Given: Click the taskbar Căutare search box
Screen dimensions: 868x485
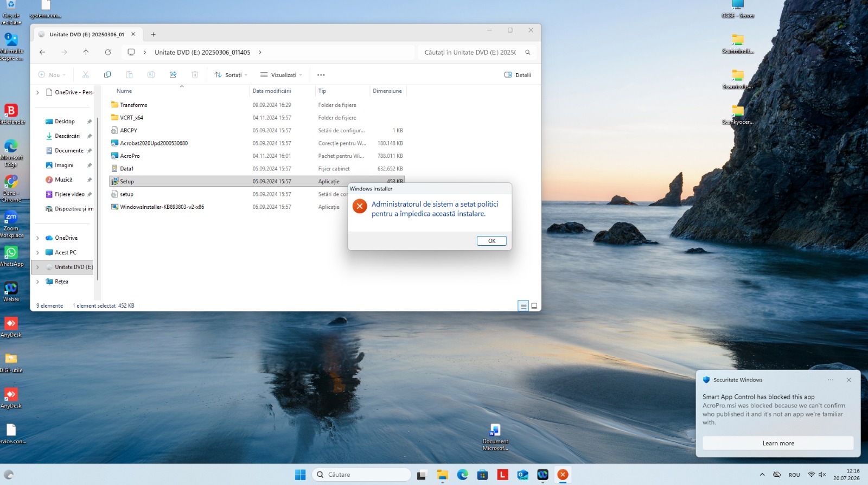Looking at the screenshot, I should [361, 475].
